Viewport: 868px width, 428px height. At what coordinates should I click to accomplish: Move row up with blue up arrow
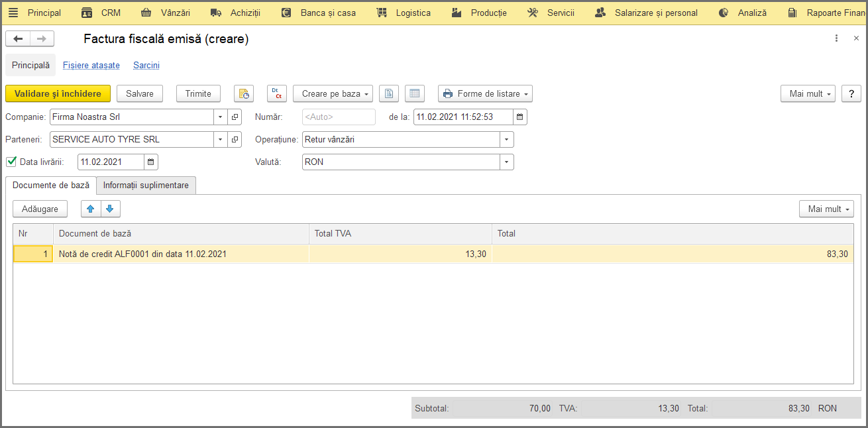91,209
